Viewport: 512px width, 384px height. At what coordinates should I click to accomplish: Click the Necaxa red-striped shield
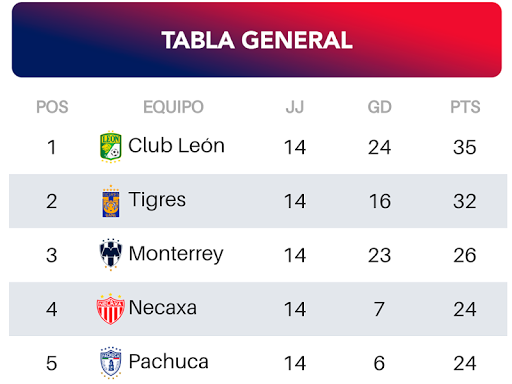coord(111,309)
